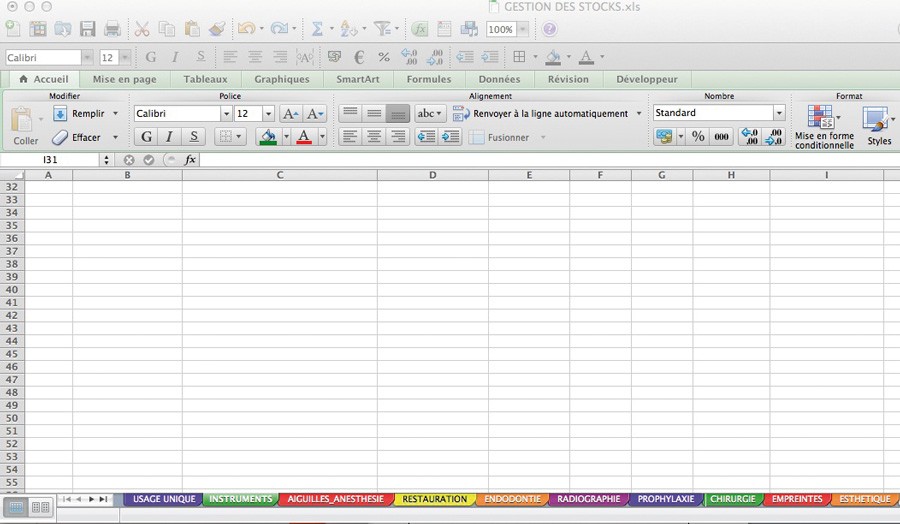Click the red font color swatch
The width and height of the screenshot is (900, 524).
305,137
